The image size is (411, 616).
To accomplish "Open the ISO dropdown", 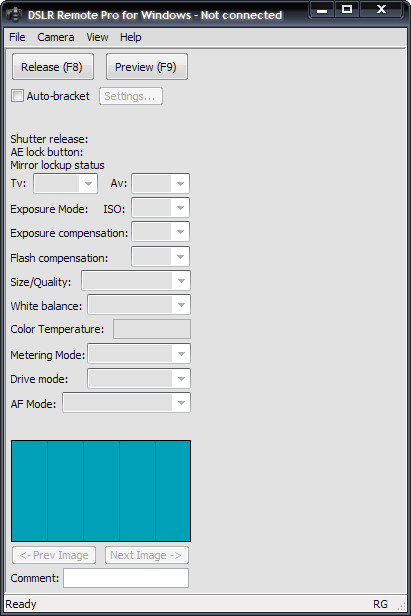I will pos(160,208).
